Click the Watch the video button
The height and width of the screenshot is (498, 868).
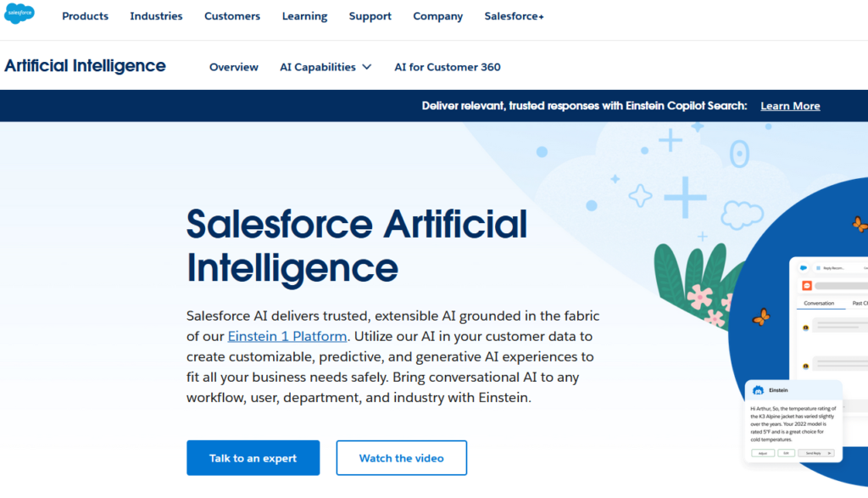401,458
